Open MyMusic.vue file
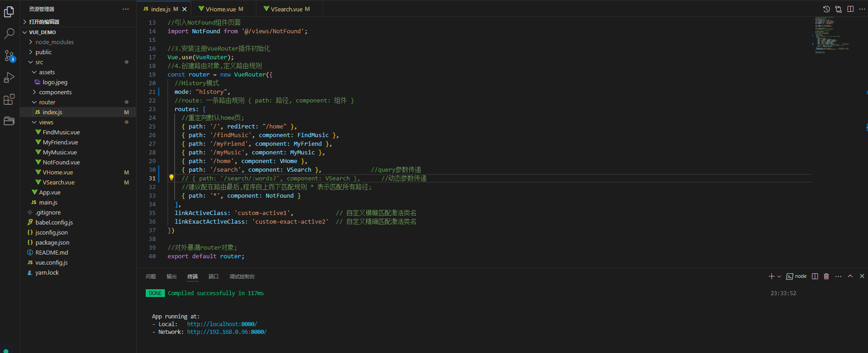Screen dimensions: 868x353 click(78, 152)
